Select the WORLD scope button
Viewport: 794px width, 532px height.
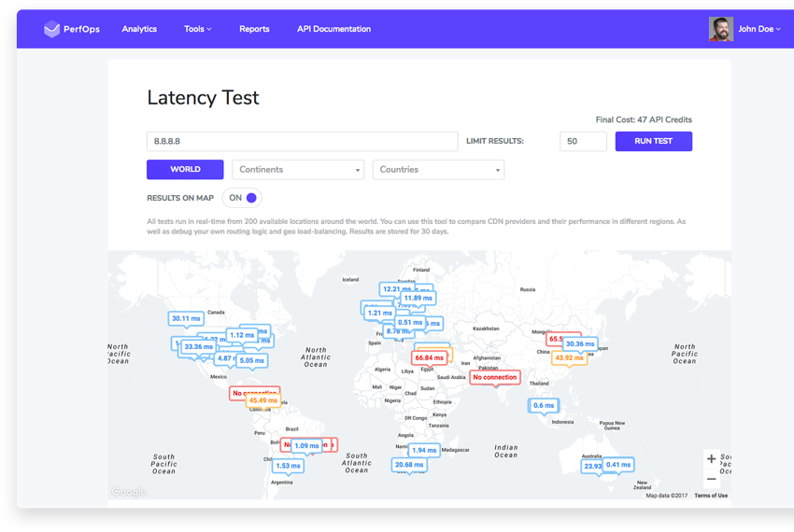[x=185, y=170]
